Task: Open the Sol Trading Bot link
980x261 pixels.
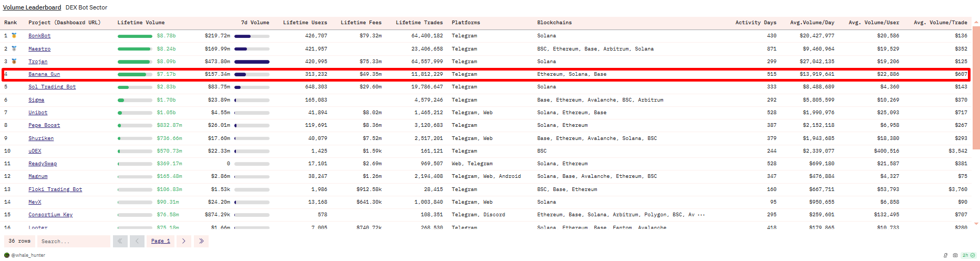Action: [x=52, y=87]
